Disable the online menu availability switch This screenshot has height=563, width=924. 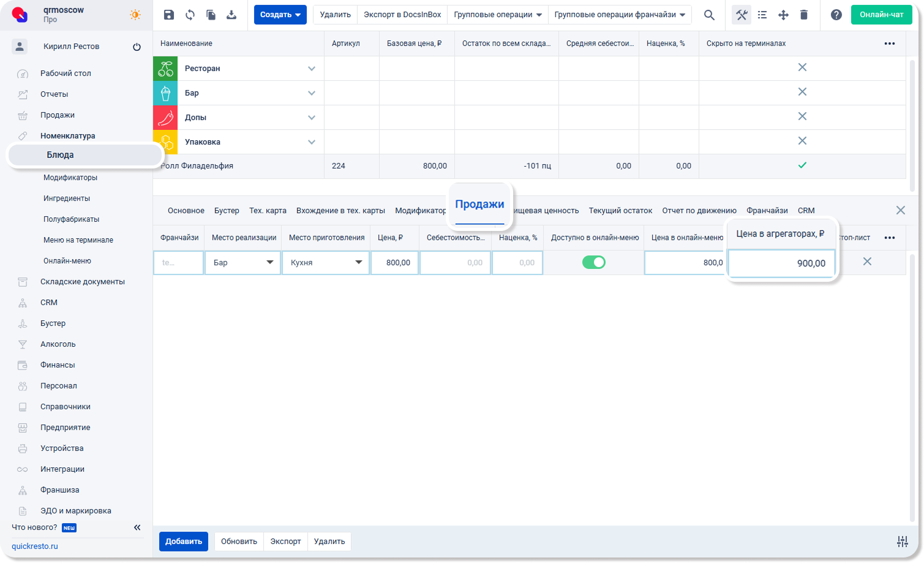[593, 262]
